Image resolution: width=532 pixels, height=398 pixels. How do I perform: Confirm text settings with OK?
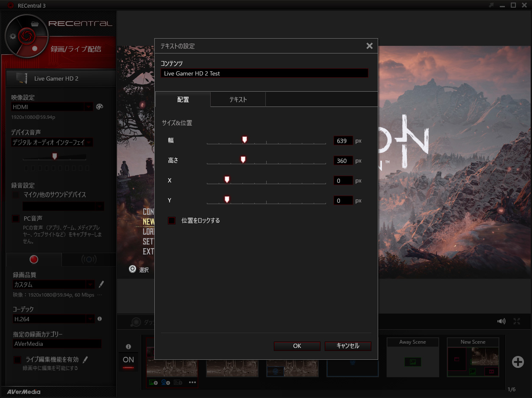point(297,346)
